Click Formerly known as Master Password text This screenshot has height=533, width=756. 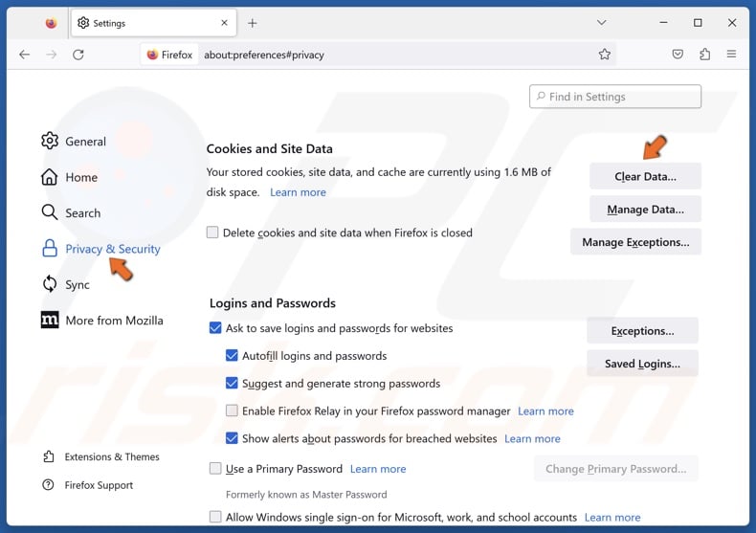(306, 495)
